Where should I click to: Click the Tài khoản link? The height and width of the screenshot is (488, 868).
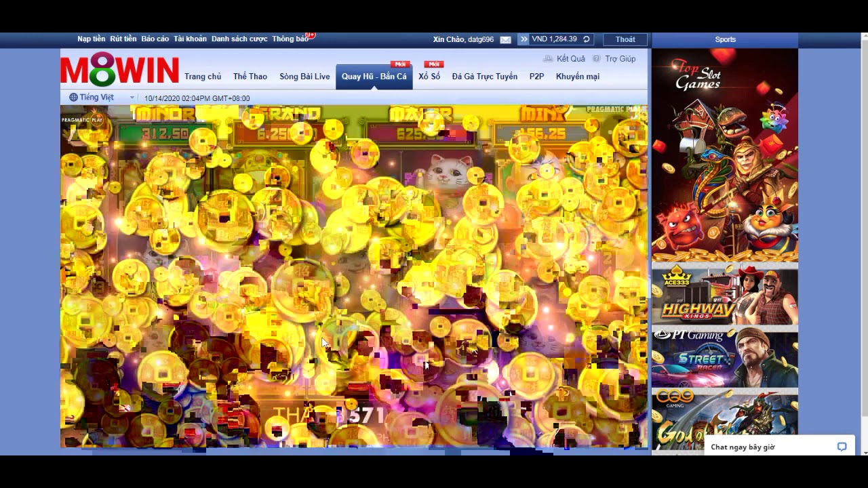[x=190, y=39]
